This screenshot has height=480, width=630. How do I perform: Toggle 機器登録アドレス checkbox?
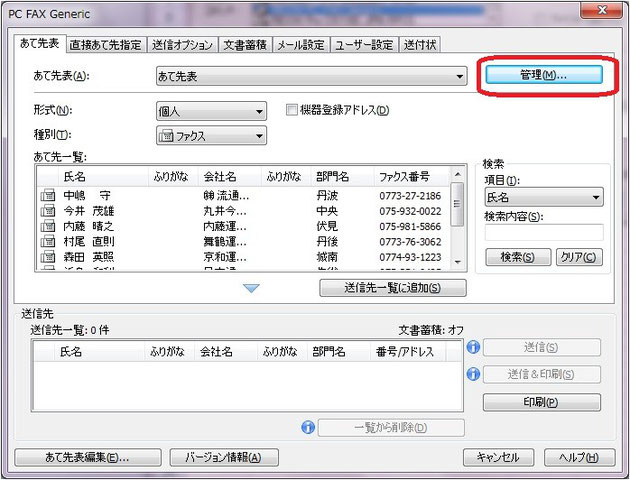pyautogui.click(x=291, y=110)
